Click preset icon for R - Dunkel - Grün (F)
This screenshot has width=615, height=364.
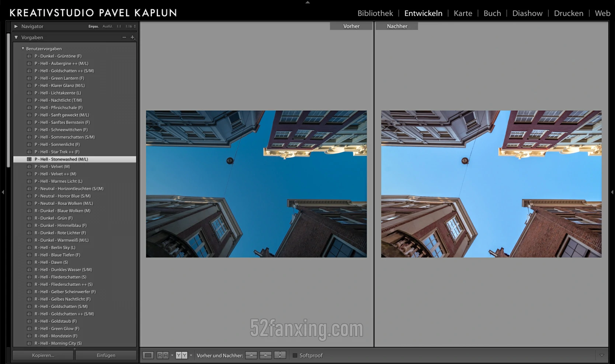pos(29,218)
